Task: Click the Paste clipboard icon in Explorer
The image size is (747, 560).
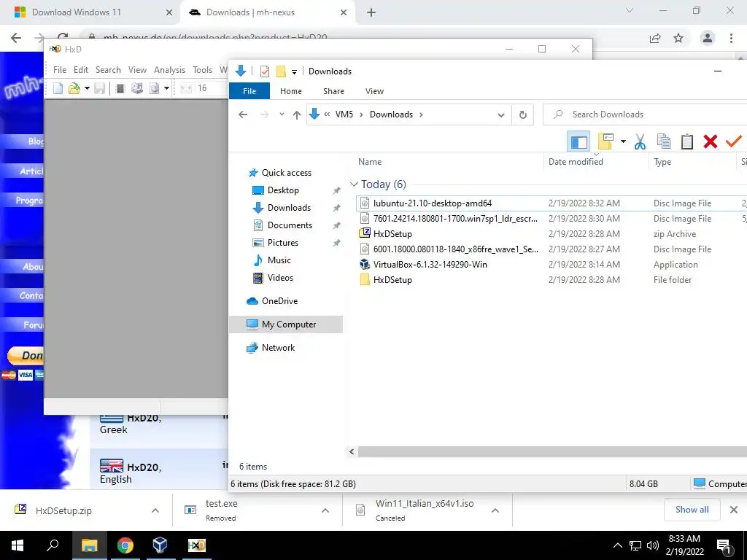Action: click(687, 141)
